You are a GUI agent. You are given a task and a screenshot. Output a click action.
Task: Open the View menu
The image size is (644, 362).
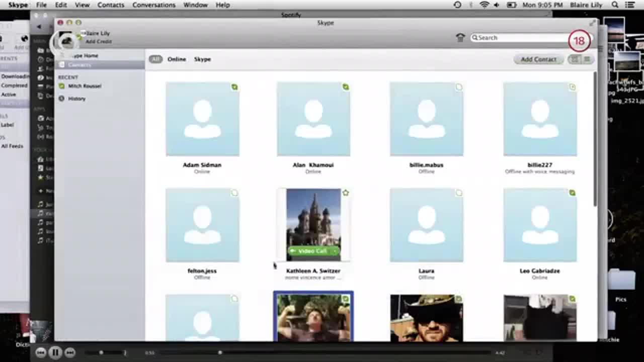pos(82,5)
